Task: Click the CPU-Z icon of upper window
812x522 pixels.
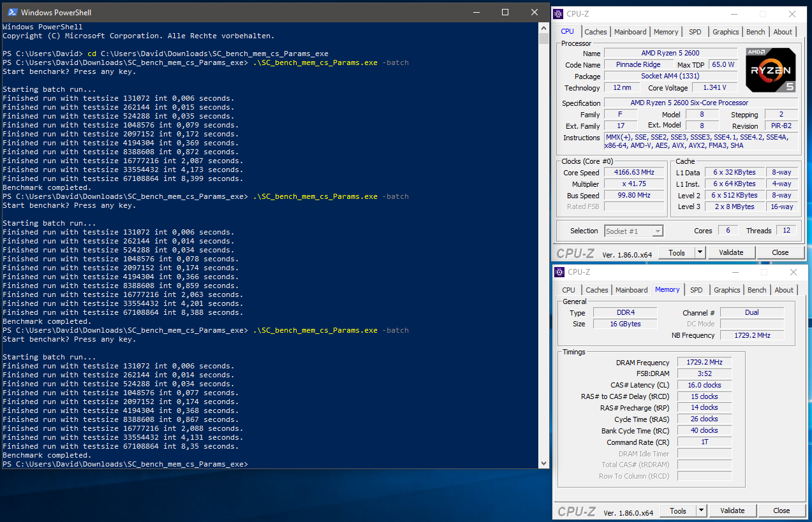Action: pyautogui.click(x=559, y=13)
